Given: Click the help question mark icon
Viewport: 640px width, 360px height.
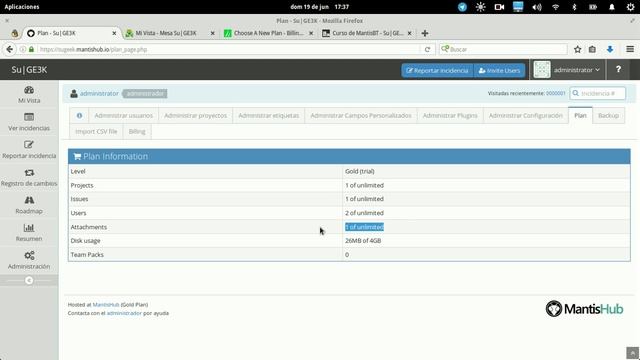Looking at the screenshot, I should [x=618, y=70].
